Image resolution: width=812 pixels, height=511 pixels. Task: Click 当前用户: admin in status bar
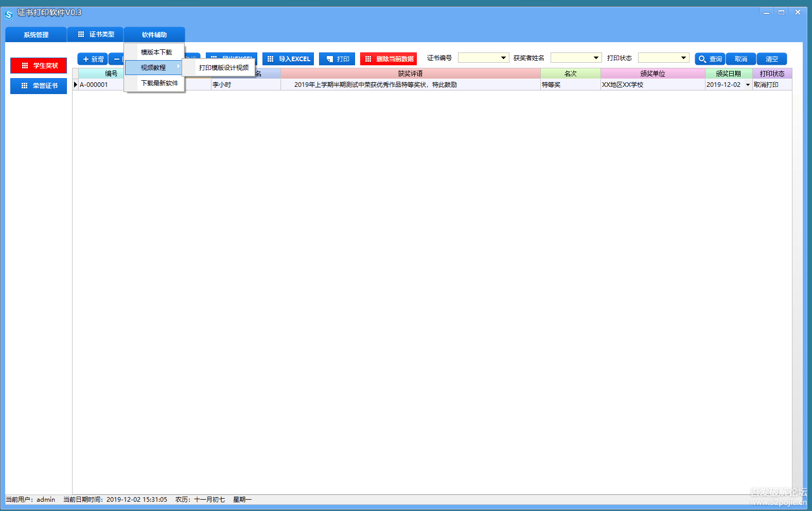[30, 500]
